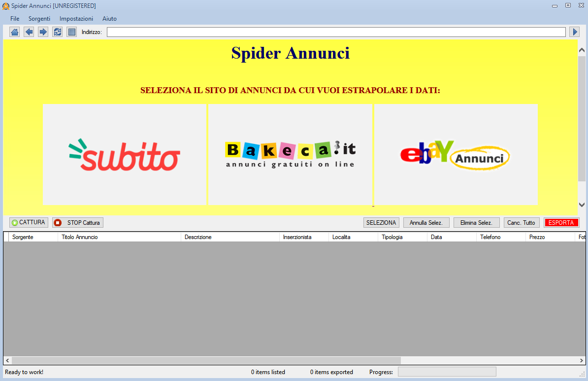588x381 pixels.
Task: Reload the page with the refresh icon
Action: pyautogui.click(x=58, y=32)
